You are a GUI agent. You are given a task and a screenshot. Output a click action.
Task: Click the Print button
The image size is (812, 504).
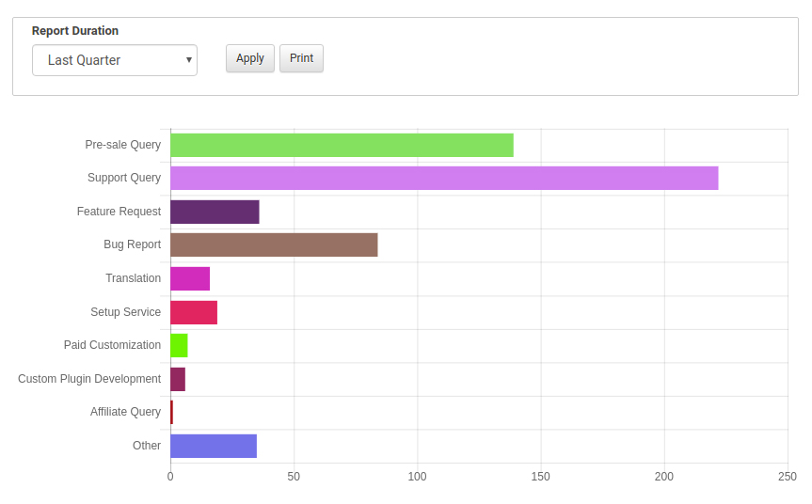pyautogui.click(x=301, y=58)
